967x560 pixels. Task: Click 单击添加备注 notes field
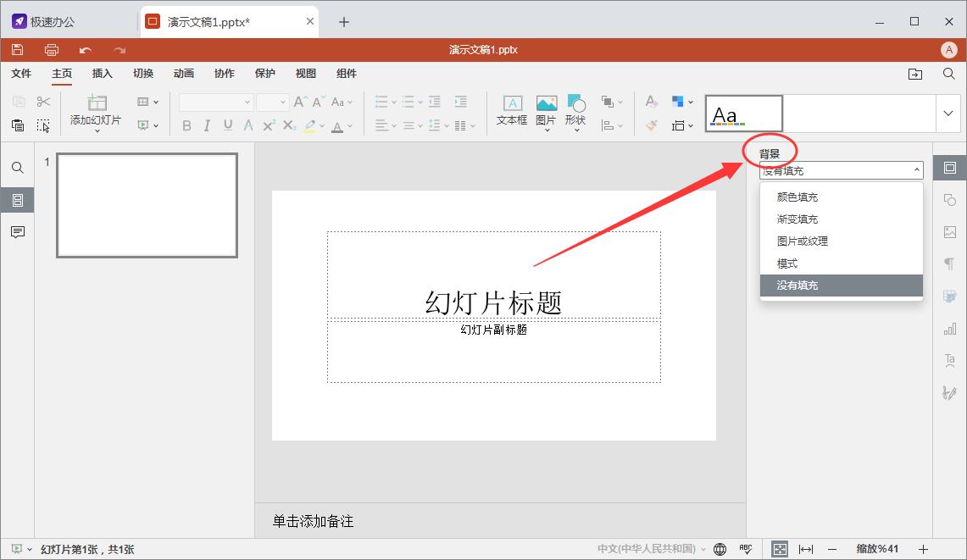314,522
